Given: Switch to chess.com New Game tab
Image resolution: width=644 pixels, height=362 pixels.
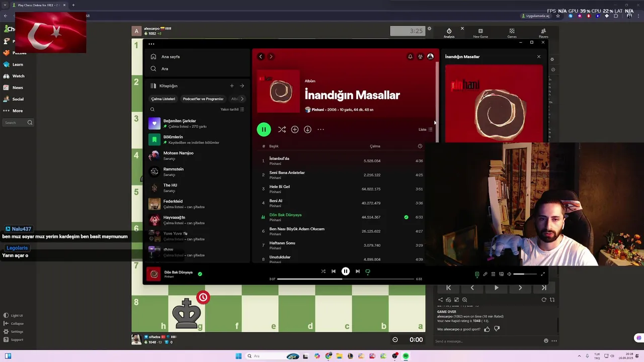Looking at the screenshot, I should [480, 33].
